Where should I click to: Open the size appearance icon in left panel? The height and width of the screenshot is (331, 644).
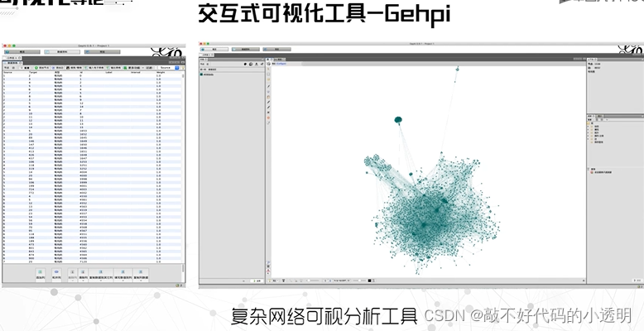pos(251,64)
